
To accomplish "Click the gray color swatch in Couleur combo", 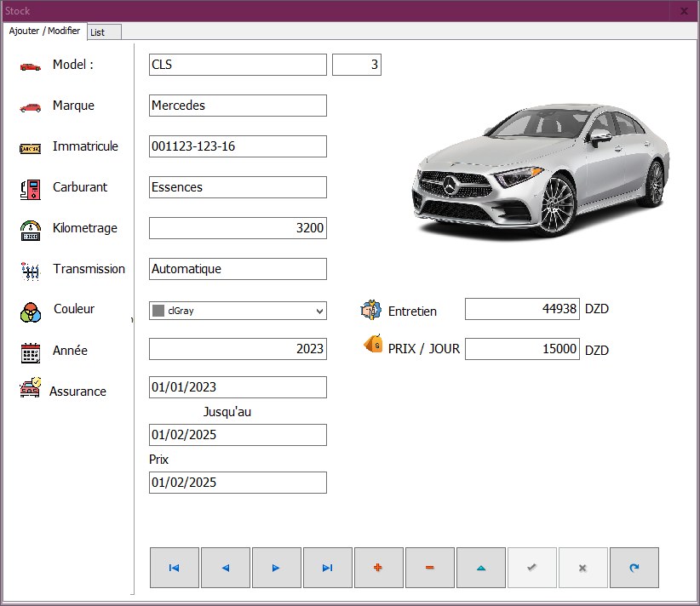I will (x=158, y=311).
